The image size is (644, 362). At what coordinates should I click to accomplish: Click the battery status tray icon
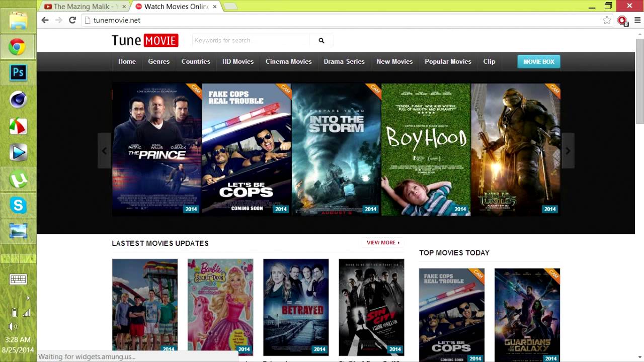15,313
